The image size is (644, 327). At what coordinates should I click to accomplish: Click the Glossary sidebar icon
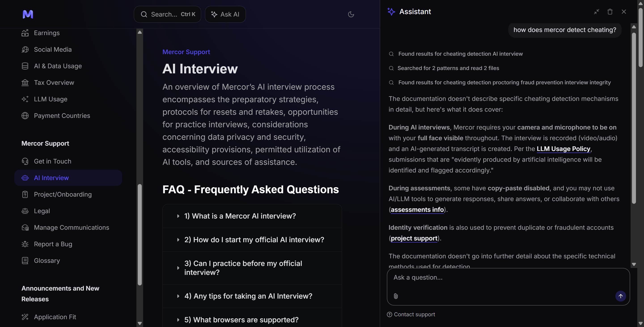pyautogui.click(x=25, y=261)
